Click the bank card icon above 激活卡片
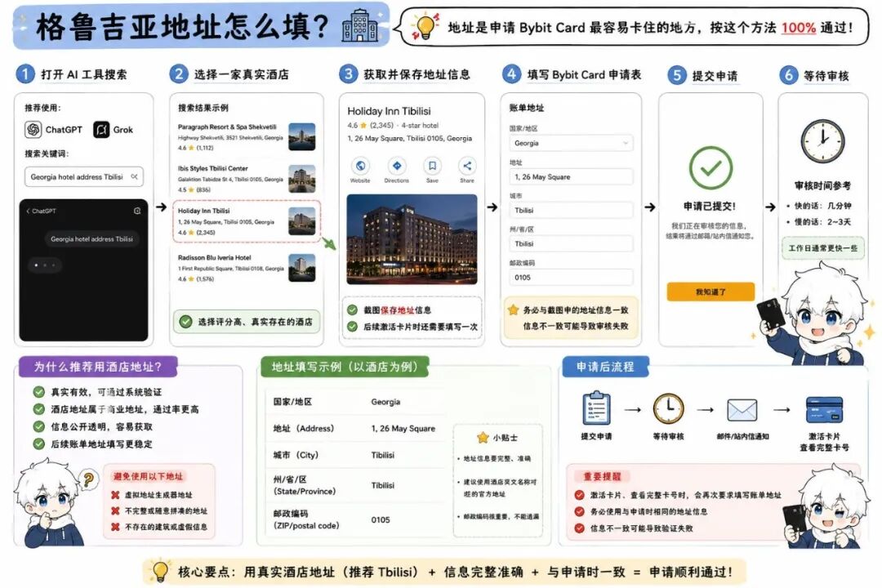 coord(824,410)
